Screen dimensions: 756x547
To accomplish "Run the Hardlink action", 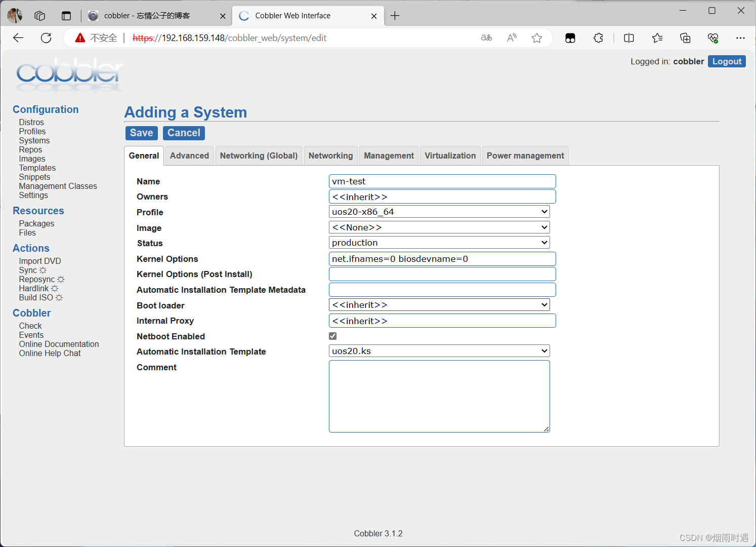I will click(38, 288).
